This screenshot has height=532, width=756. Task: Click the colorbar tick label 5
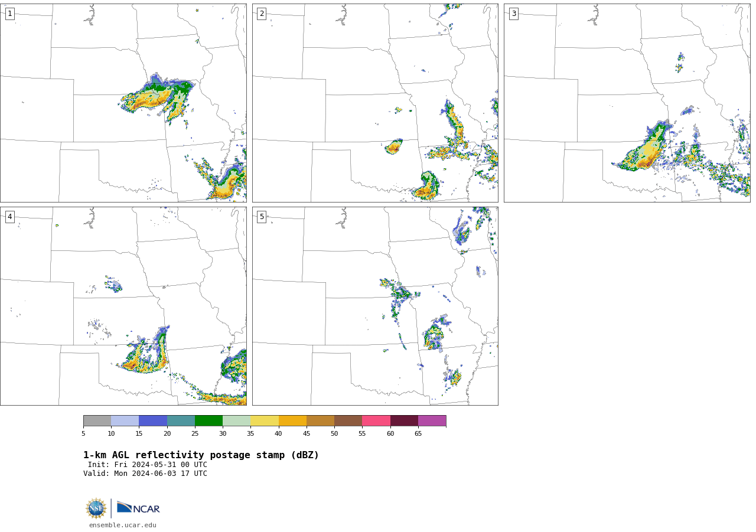click(83, 434)
